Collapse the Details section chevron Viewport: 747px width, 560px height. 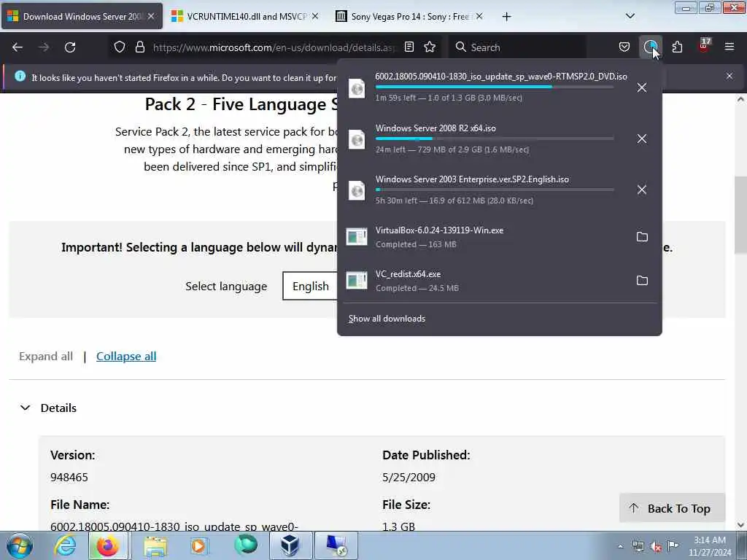click(26, 408)
